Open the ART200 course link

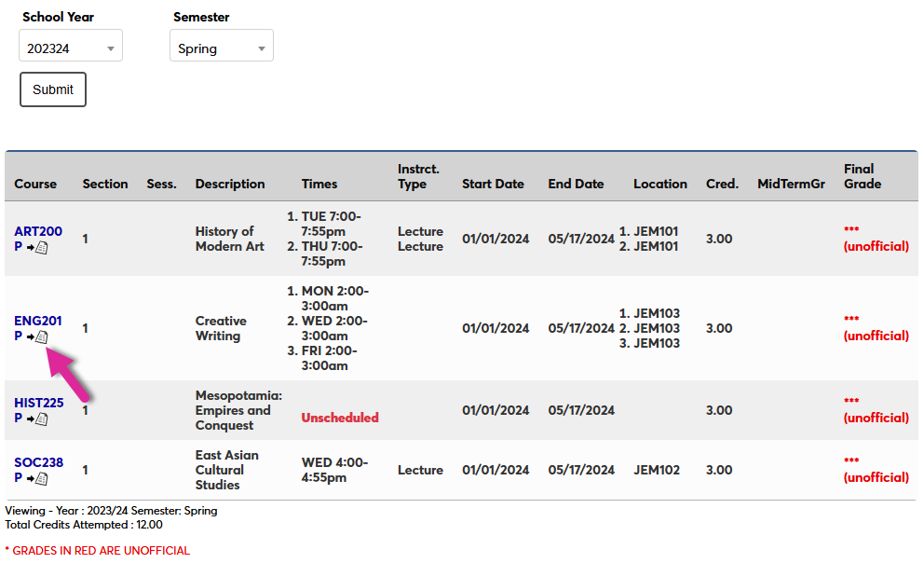click(37, 231)
